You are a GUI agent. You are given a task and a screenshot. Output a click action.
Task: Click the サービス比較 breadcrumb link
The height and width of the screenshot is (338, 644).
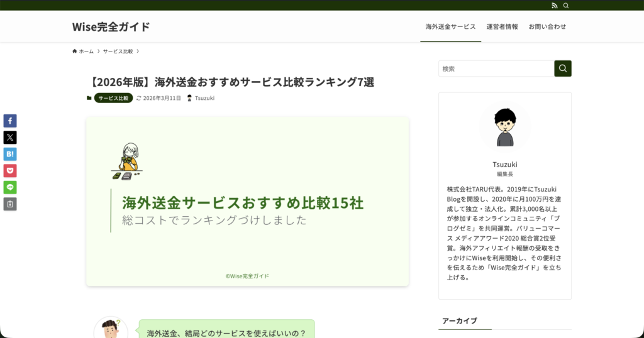(118, 52)
